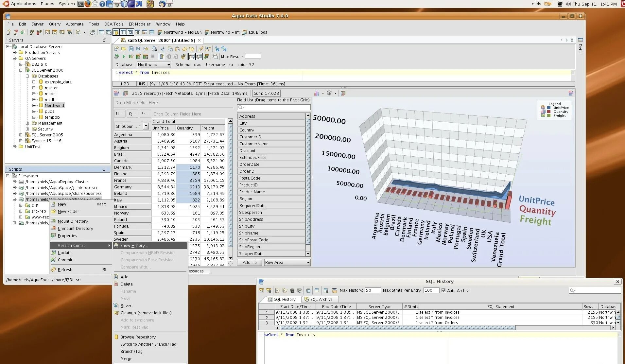Collapse the SQL Server 2000 tree node
The height and width of the screenshot is (364, 625).
click(x=21, y=70)
